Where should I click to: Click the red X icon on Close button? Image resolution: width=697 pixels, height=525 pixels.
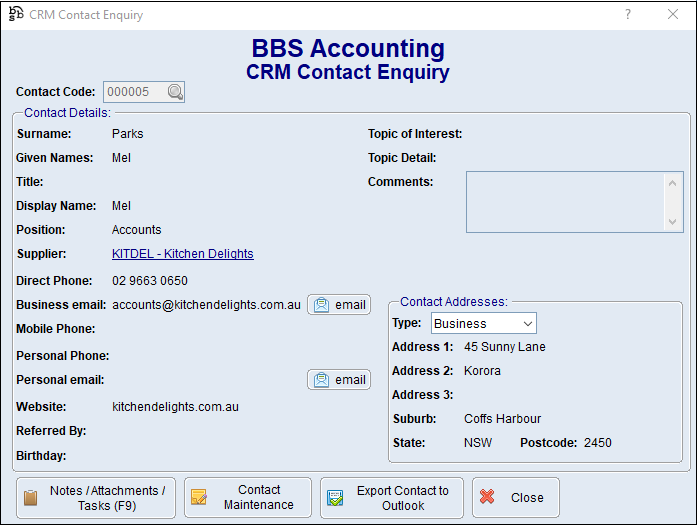[487, 498]
